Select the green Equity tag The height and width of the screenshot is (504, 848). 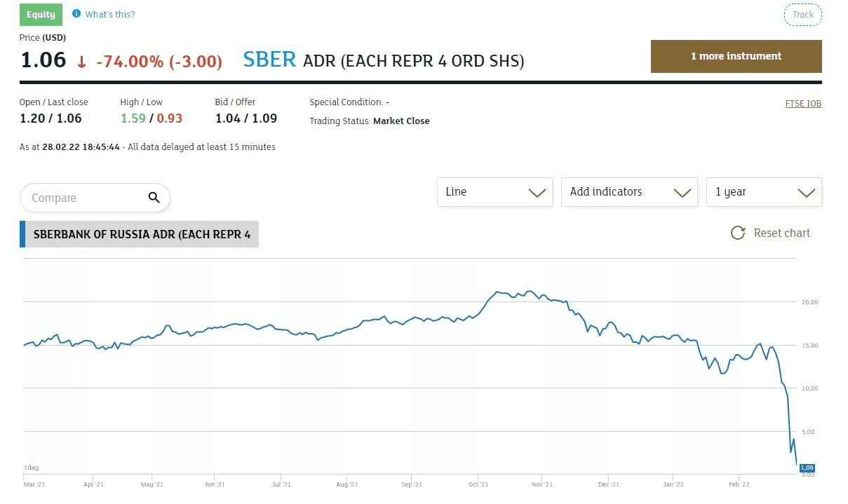(41, 14)
